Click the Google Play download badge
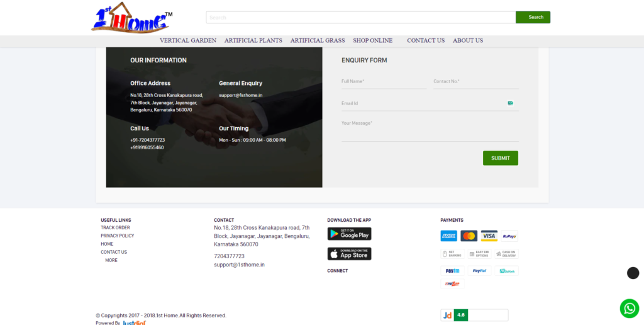This screenshot has height=325, width=644. coord(349,234)
